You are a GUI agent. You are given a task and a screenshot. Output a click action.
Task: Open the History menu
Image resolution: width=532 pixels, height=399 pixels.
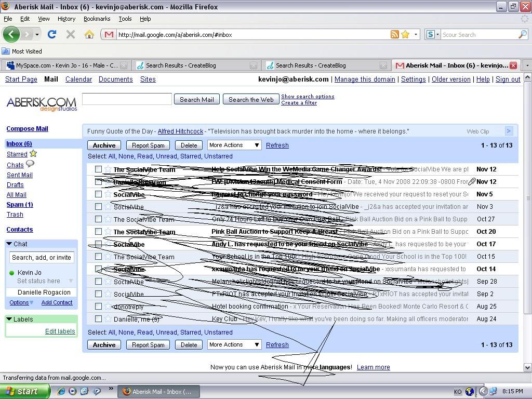coord(66,19)
